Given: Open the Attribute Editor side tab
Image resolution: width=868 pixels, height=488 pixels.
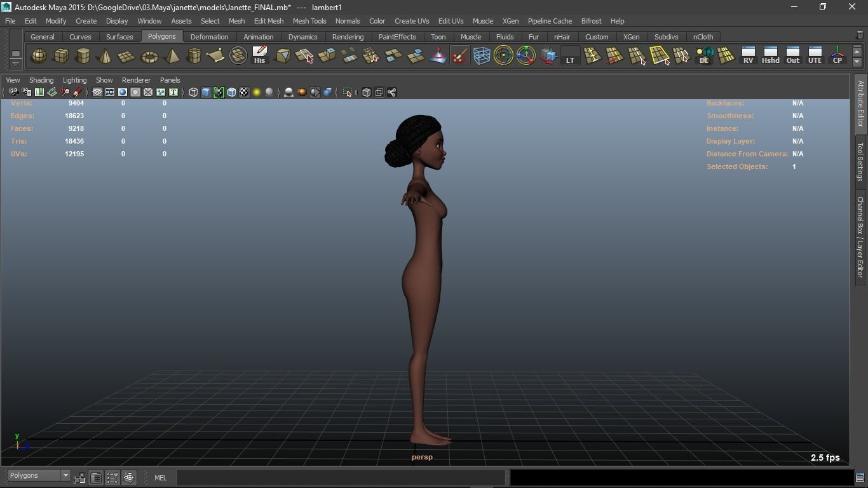Looking at the screenshot, I should [860, 104].
